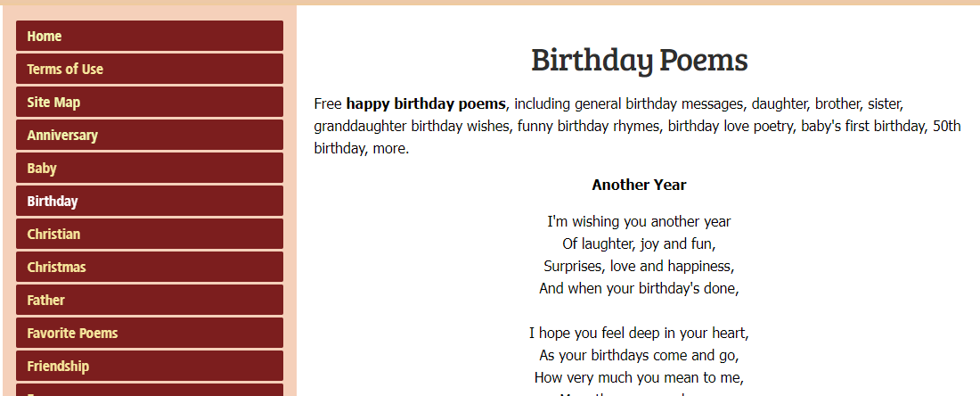The width and height of the screenshot is (980, 396).
Task: Click the line "Surprises, love and happiness"
Action: pyautogui.click(x=639, y=266)
